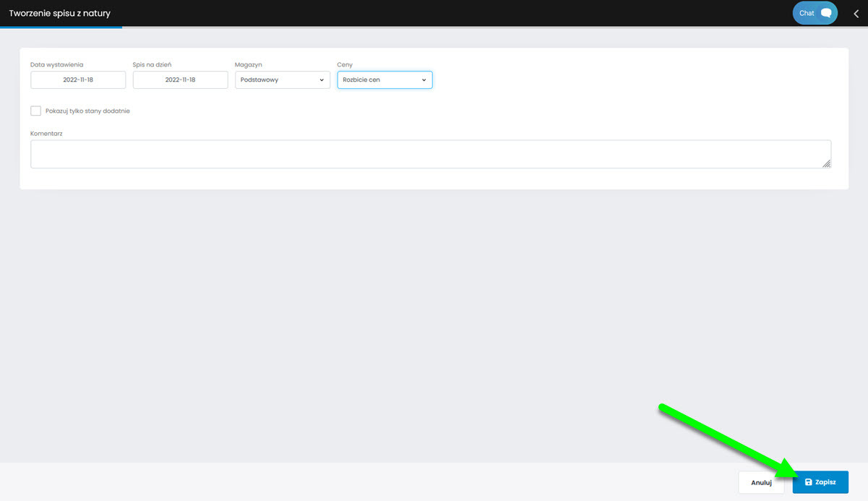Click the 'Data wystawienia' field label
The height and width of the screenshot is (501, 868).
[56, 65]
